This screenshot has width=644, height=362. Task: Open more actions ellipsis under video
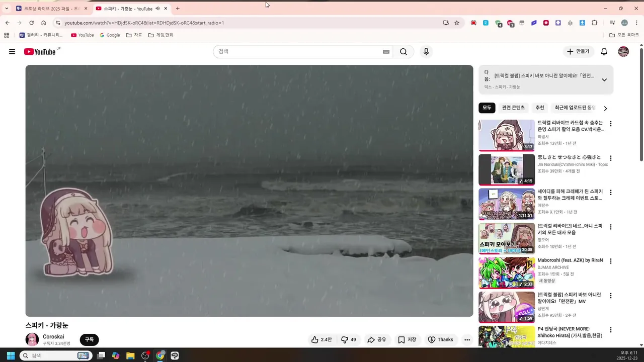[x=467, y=340]
